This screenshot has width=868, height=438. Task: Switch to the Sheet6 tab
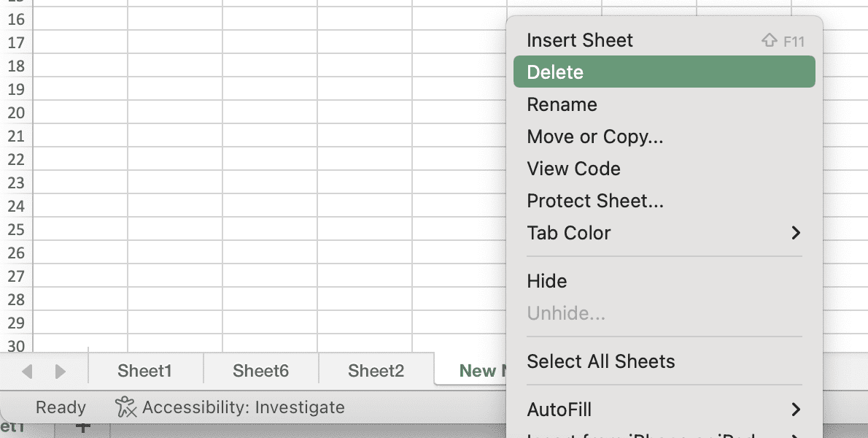point(260,370)
